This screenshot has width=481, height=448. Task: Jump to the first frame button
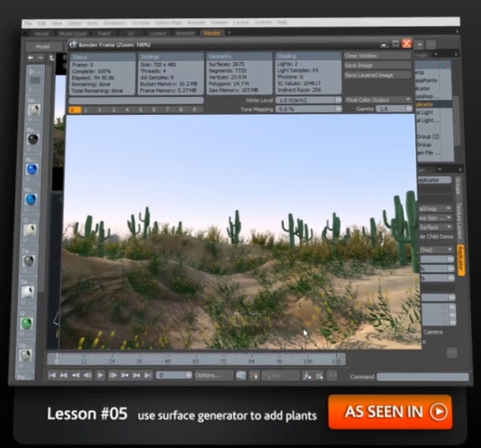pyautogui.click(x=52, y=375)
